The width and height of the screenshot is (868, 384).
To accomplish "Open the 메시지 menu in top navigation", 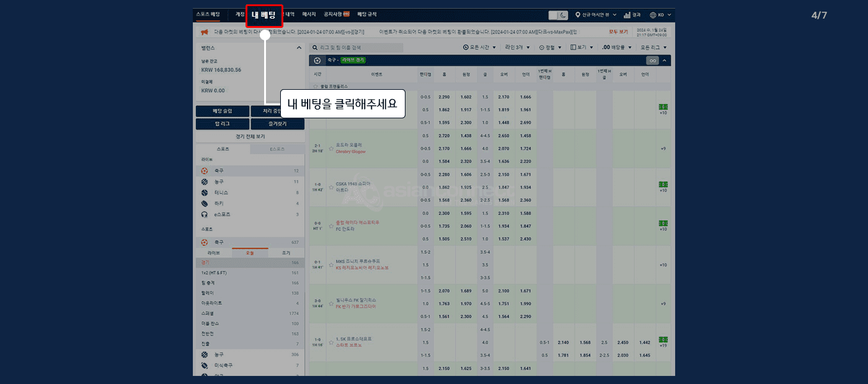I will coord(309,14).
